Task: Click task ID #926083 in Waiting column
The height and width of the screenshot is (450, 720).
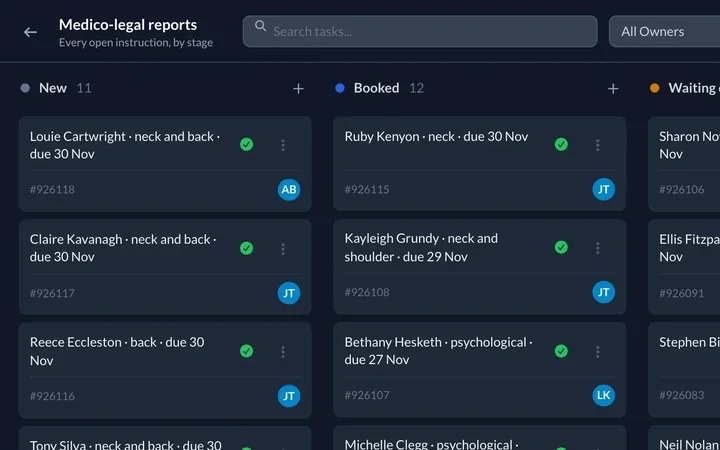Action: pyautogui.click(x=682, y=395)
